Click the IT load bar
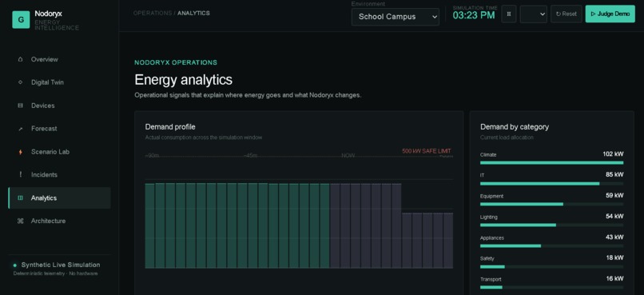 [551, 184]
